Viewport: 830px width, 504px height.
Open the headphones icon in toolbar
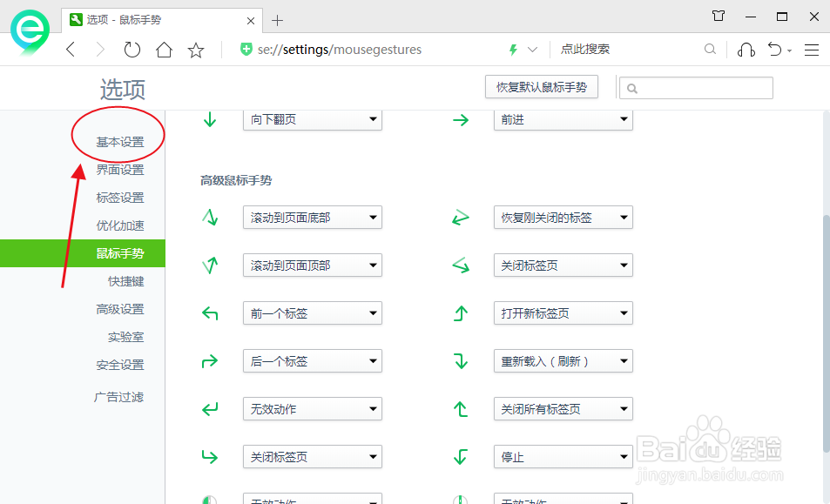coord(746,50)
